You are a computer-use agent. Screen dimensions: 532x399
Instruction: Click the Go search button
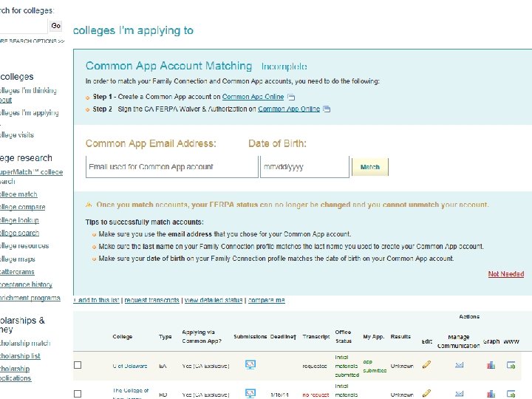pos(56,26)
